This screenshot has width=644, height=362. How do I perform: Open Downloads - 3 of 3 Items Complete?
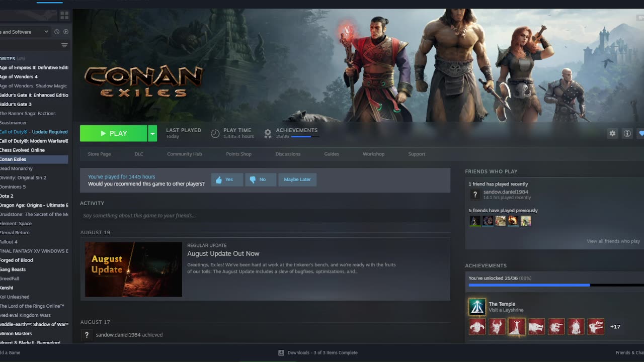pyautogui.click(x=323, y=353)
